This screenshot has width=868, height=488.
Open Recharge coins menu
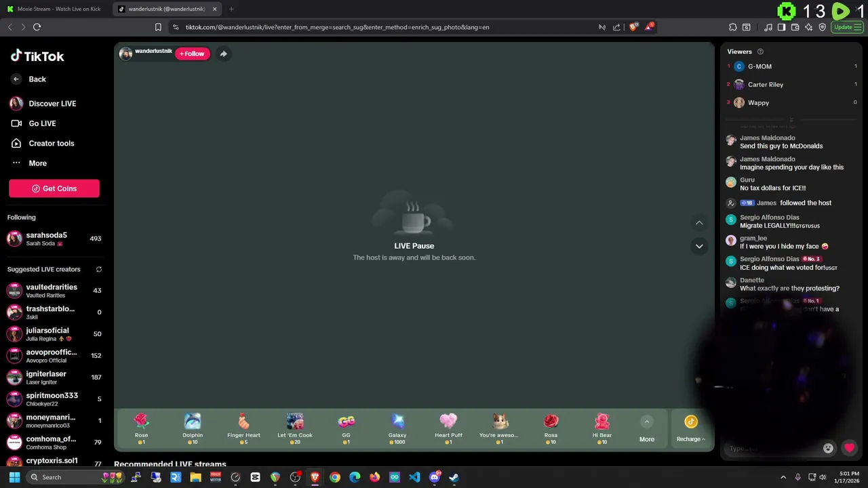coord(691,430)
